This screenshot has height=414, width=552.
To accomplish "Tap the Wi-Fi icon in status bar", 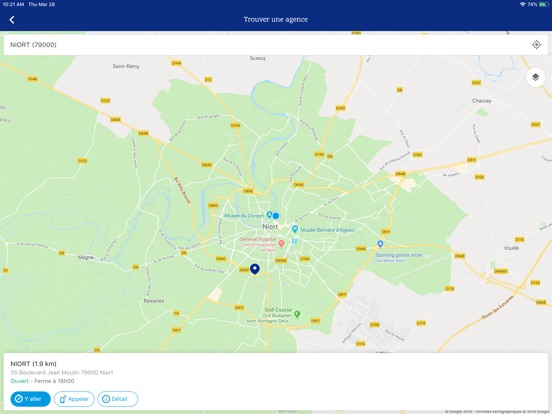I will (522, 4).
